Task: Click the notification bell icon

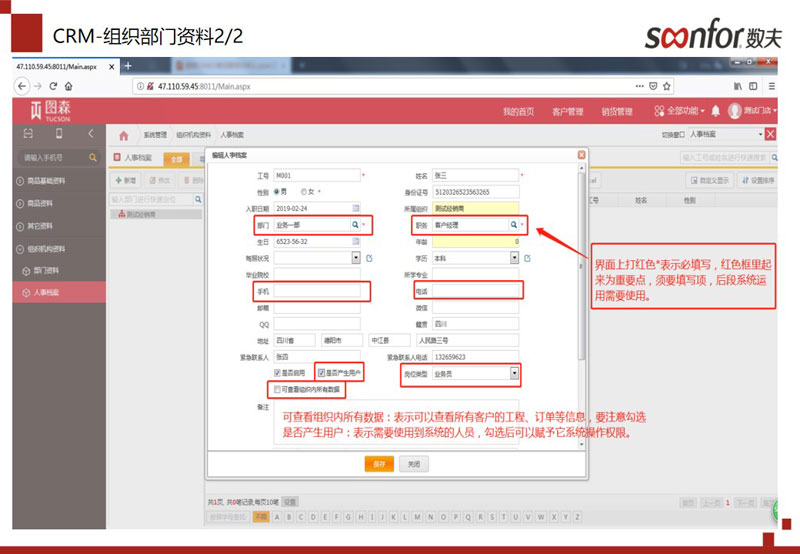Action: [715, 110]
